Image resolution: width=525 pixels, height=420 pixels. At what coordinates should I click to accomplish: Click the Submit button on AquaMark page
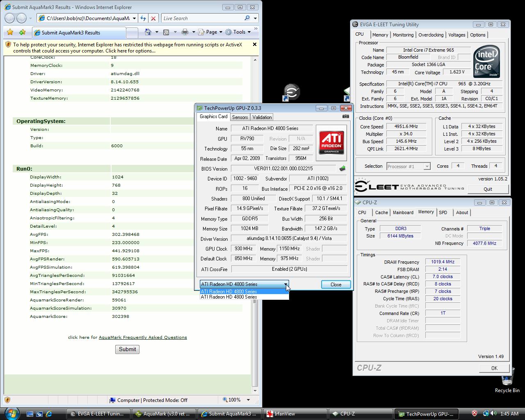tap(127, 349)
